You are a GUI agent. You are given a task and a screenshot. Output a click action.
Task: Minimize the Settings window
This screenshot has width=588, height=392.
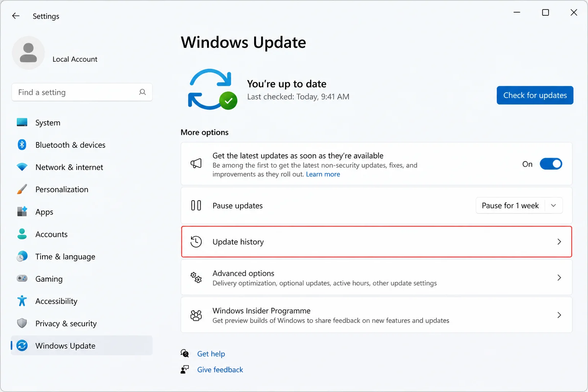(x=517, y=13)
